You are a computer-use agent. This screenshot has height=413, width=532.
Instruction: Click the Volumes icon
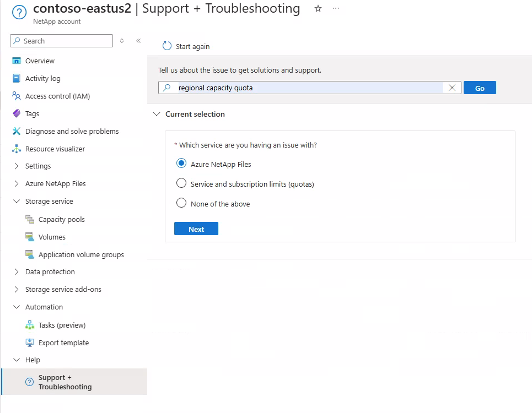[x=30, y=237]
